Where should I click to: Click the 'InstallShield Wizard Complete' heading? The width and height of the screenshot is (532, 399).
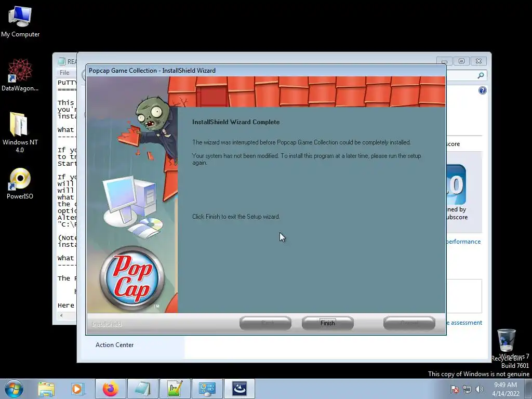(x=236, y=122)
